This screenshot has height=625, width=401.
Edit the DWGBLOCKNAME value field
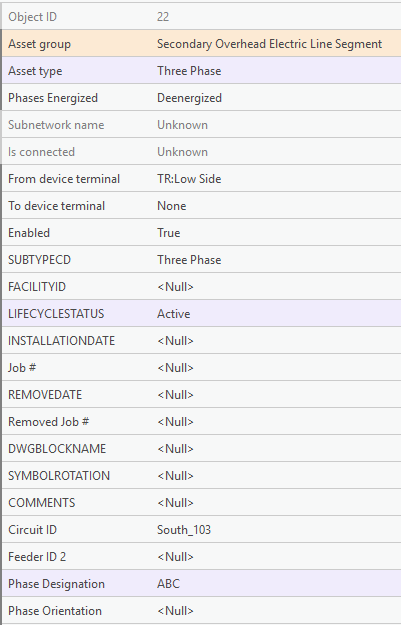click(275, 449)
